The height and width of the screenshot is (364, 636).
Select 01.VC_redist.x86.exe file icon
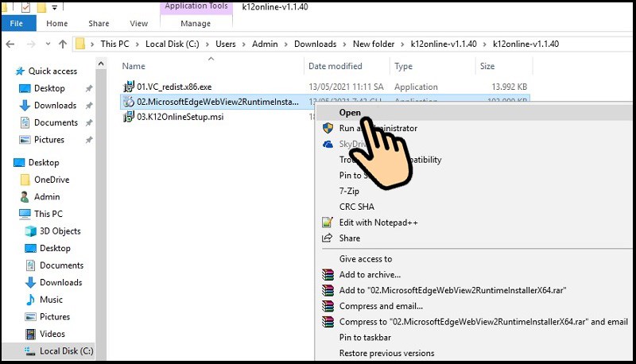[129, 87]
